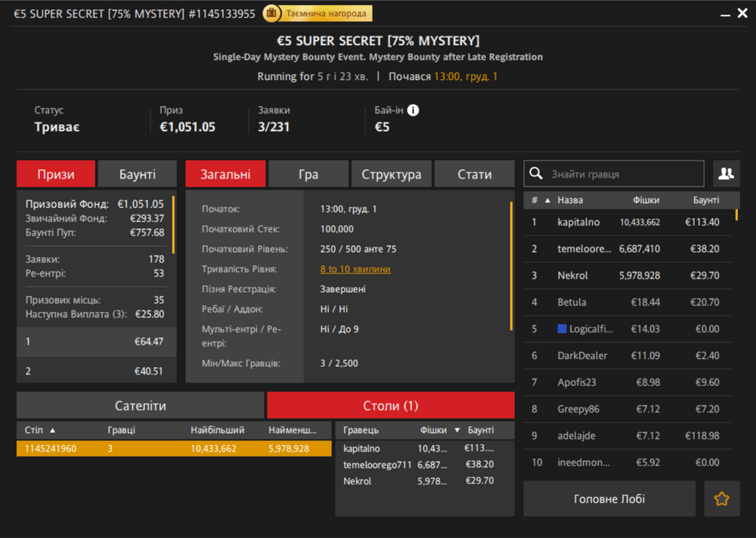Sort tables list by Стіл column
The width and height of the screenshot is (756, 538).
(x=34, y=430)
